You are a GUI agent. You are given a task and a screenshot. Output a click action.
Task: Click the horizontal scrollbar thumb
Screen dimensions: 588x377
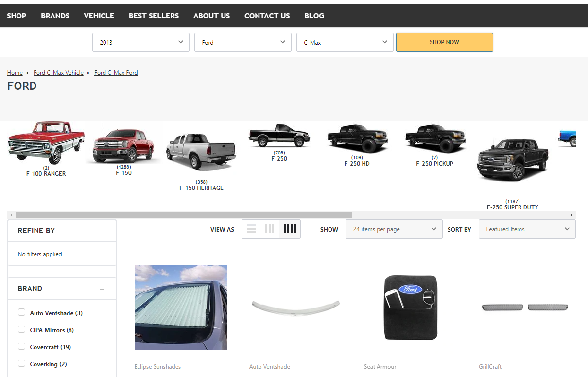184,215
